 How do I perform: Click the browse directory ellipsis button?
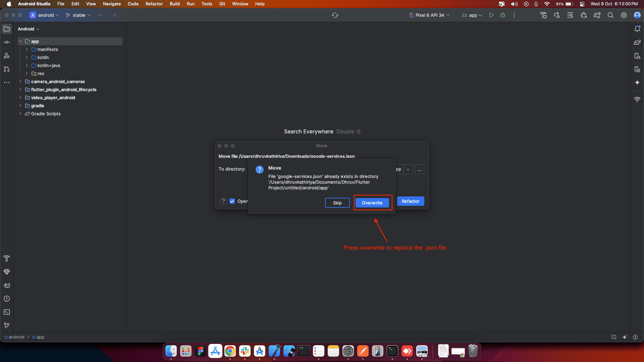(x=419, y=169)
